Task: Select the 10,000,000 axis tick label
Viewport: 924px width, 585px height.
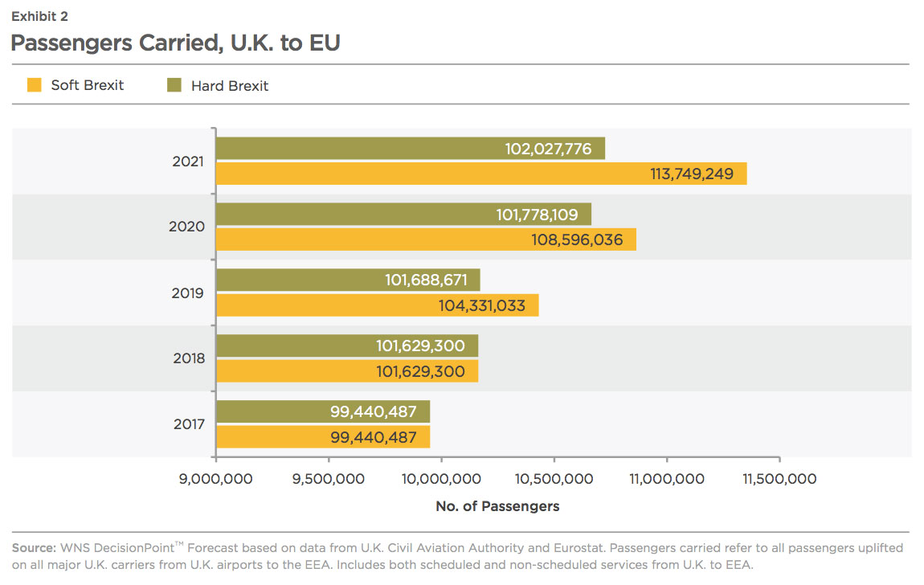Action: tap(441, 479)
